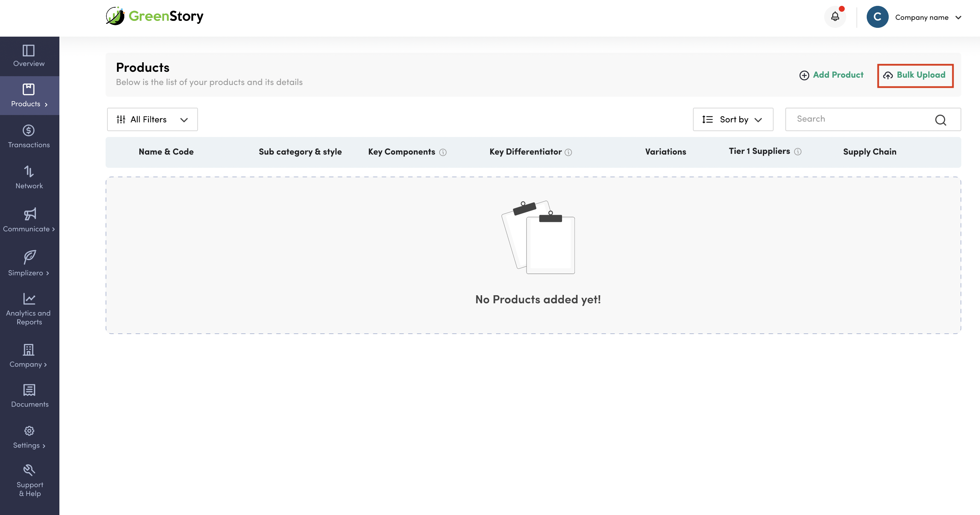Click the search magnifier icon

(x=940, y=120)
